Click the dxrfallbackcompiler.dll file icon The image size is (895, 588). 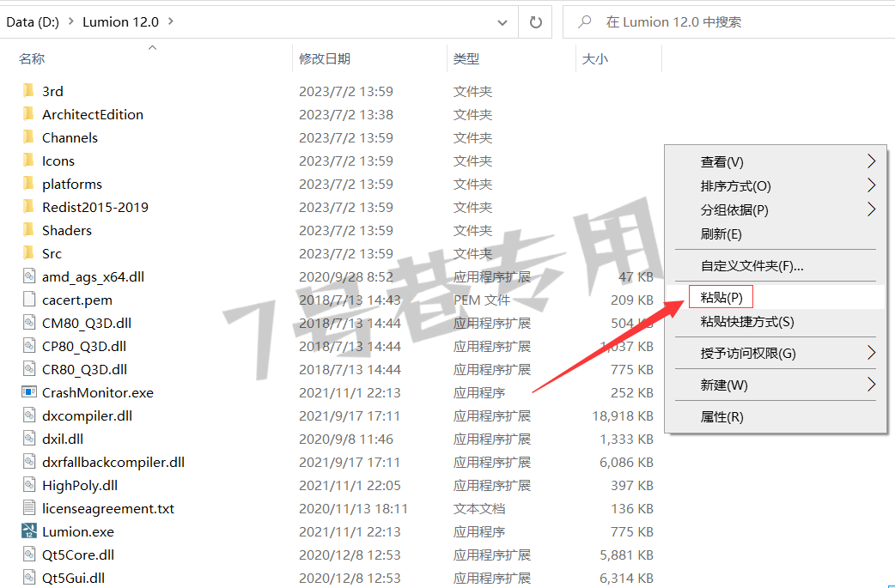[x=29, y=462]
